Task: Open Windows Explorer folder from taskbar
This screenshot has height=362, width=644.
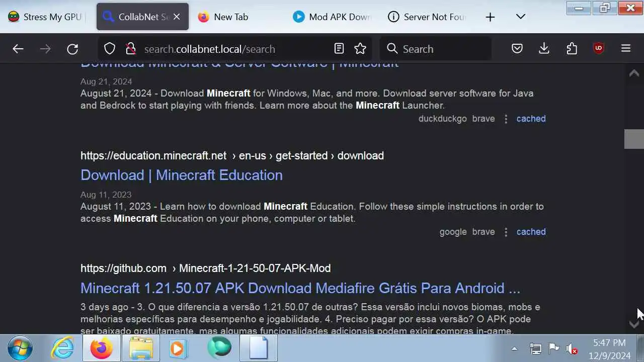Action: [141, 348]
